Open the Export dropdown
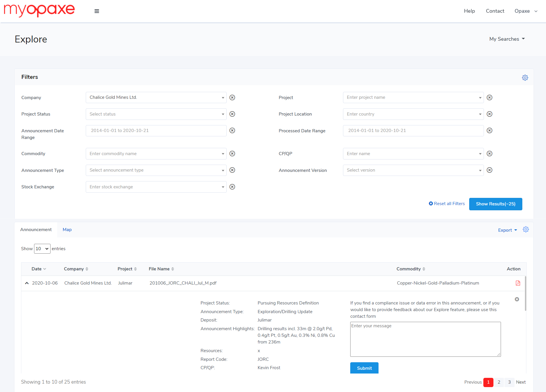The width and height of the screenshot is (546, 392). click(507, 230)
